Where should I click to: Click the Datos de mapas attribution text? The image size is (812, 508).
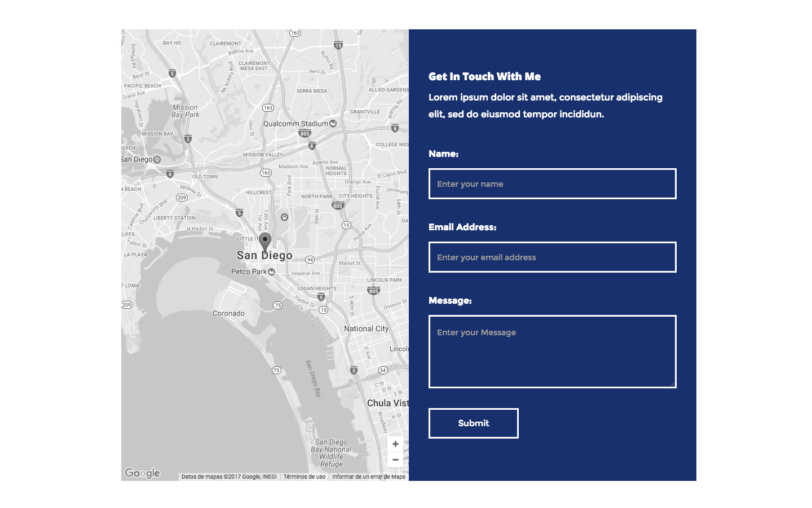click(x=228, y=476)
